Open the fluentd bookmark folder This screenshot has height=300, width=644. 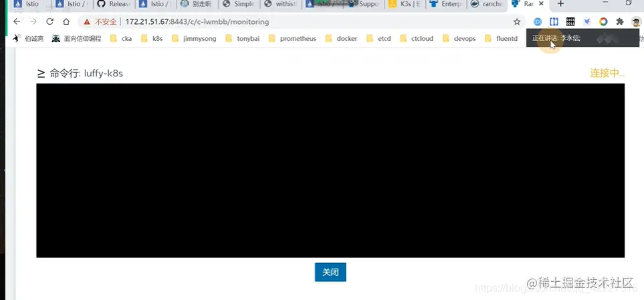[502, 39]
